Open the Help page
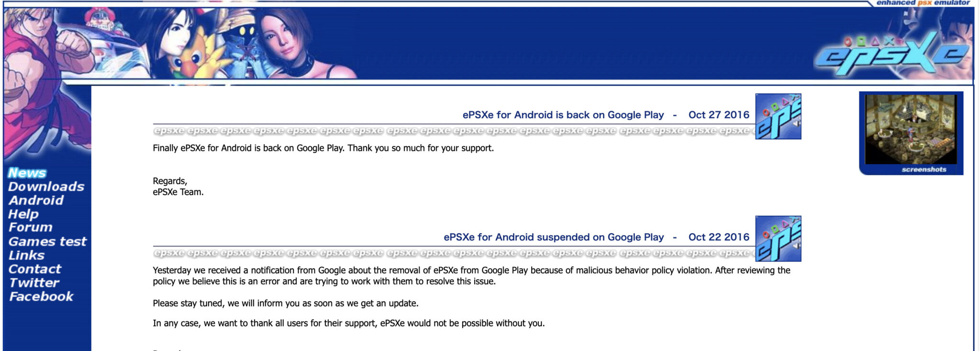 click(23, 214)
